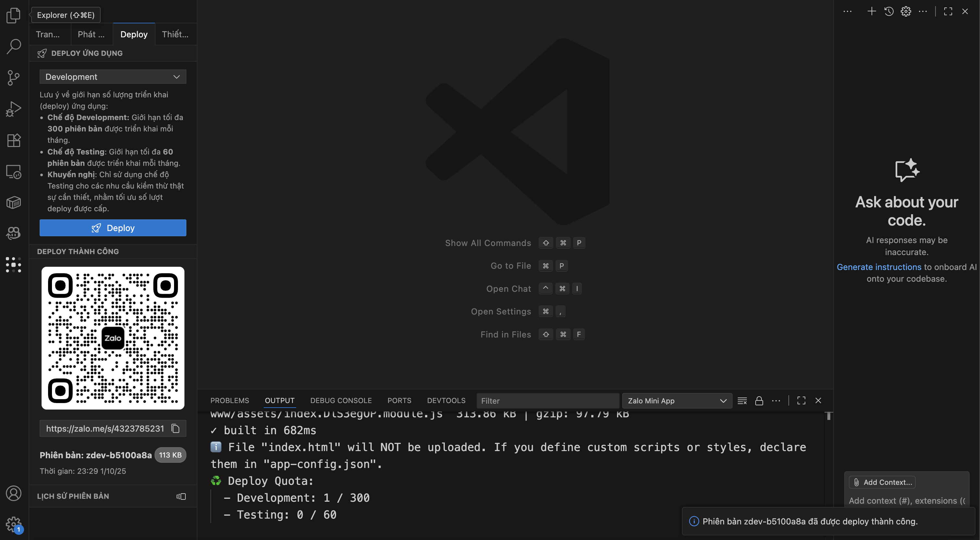The height and width of the screenshot is (540, 980).
Task: Open the Phát sidebar tab
Action: point(91,34)
